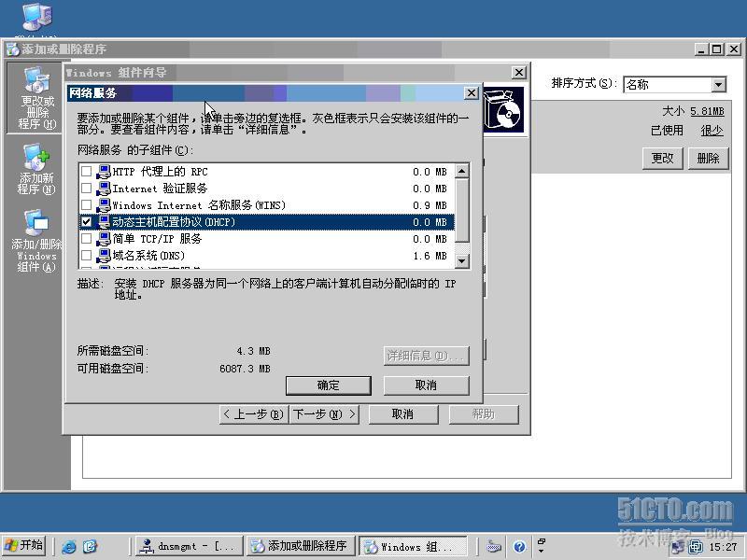Image resolution: width=747 pixels, height=560 pixels.
Task: Click the desktop computer icon
Action: pyautogui.click(x=37, y=17)
